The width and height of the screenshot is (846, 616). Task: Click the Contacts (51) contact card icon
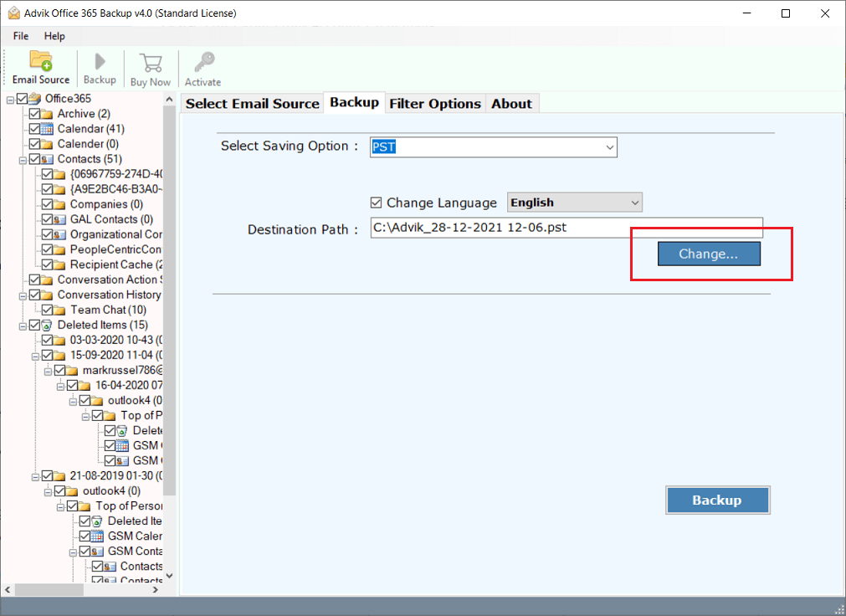[x=47, y=159]
